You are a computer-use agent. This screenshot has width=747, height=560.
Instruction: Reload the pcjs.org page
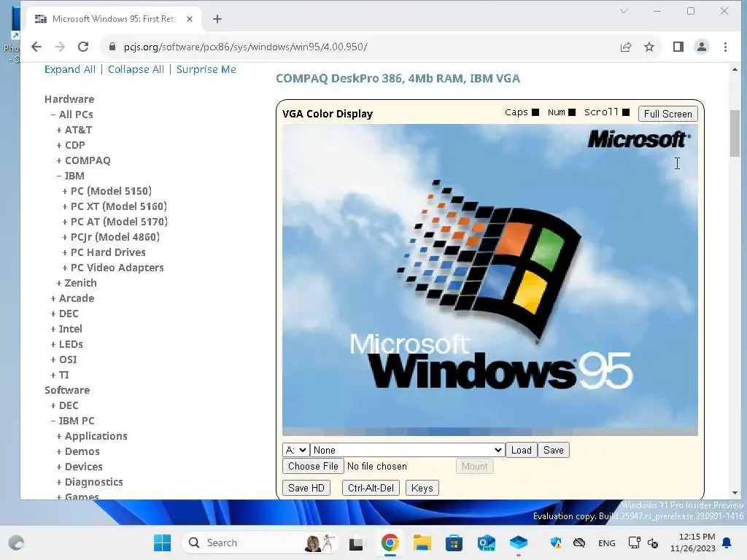coord(83,47)
